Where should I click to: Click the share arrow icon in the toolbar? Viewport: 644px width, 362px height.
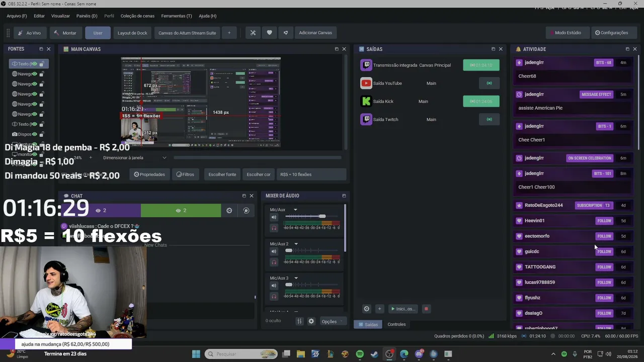[286, 33]
